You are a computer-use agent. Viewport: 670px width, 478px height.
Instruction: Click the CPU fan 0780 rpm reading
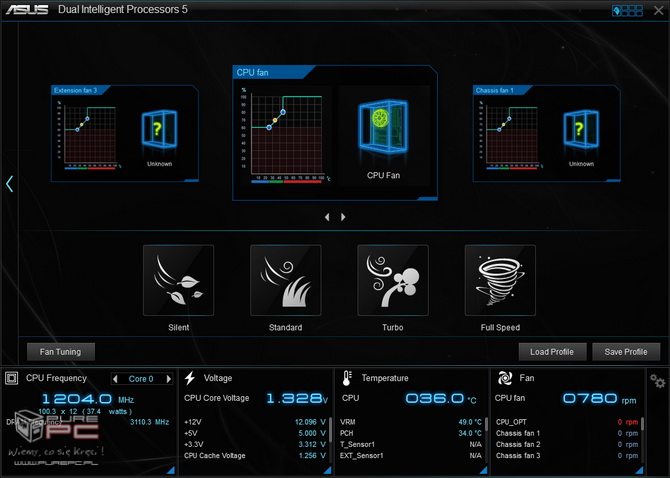599,399
